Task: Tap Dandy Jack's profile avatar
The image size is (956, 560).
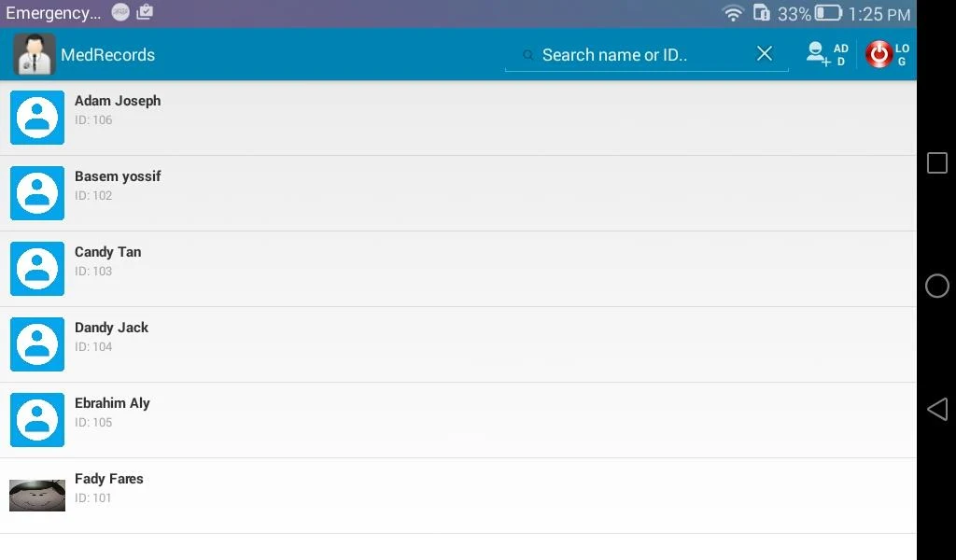Action: click(x=37, y=344)
